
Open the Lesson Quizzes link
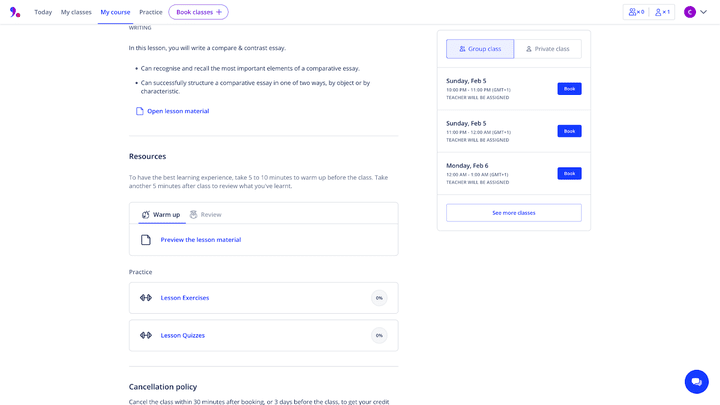tap(183, 335)
